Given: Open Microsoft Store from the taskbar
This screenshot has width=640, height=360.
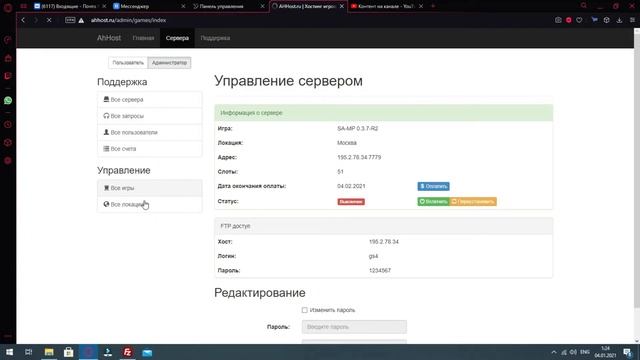Looking at the screenshot, I should [x=69, y=352].
